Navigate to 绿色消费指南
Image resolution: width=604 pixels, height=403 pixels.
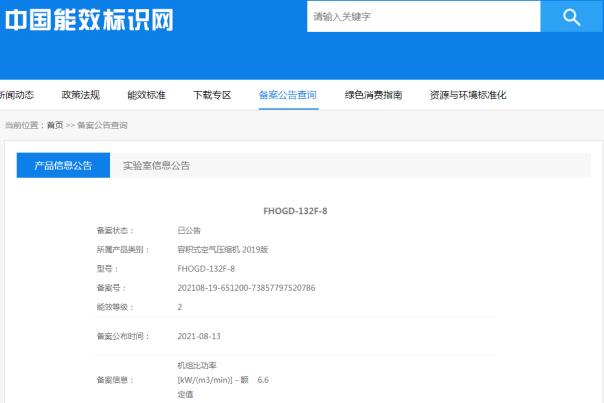click(373, 95)
